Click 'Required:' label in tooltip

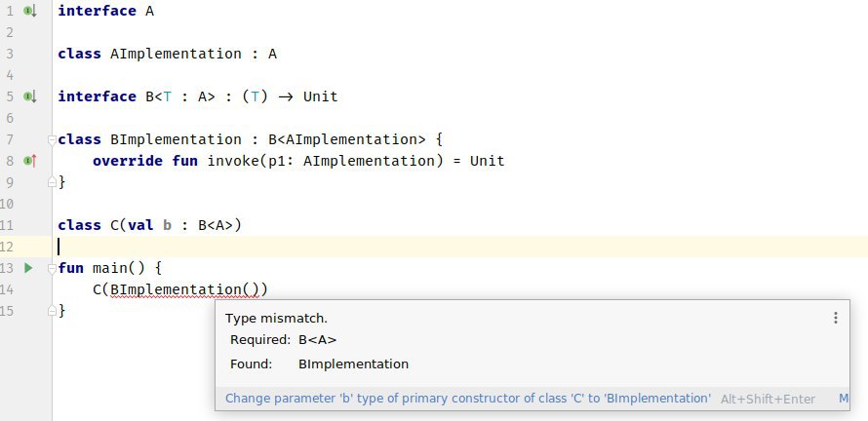[x=260, y=340]
